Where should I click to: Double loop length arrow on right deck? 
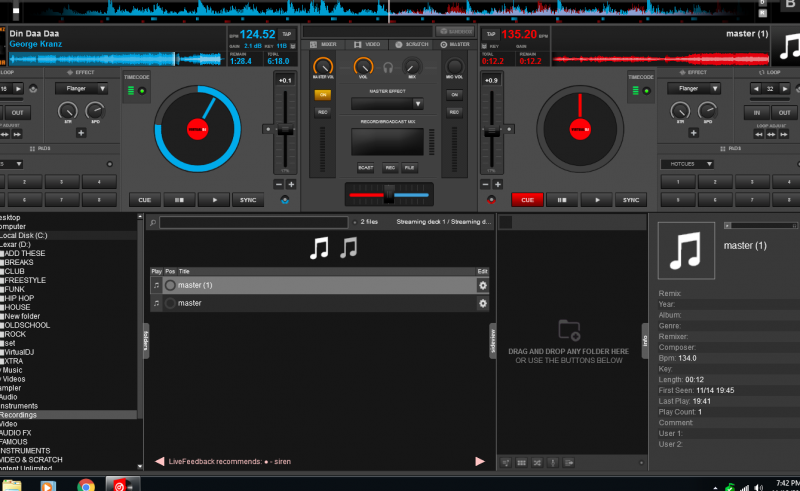click(x=785, y=88)
